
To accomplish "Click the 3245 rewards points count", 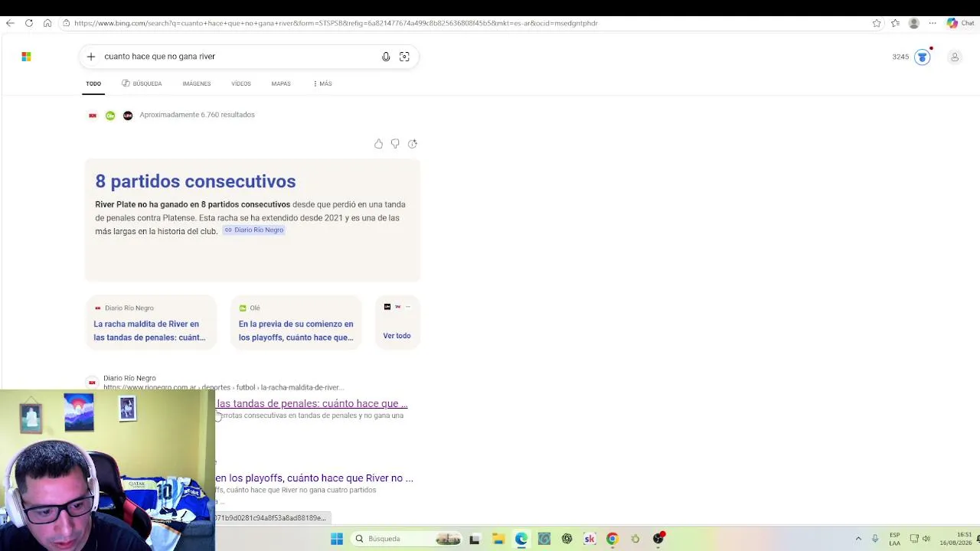I will coord(900,57).
